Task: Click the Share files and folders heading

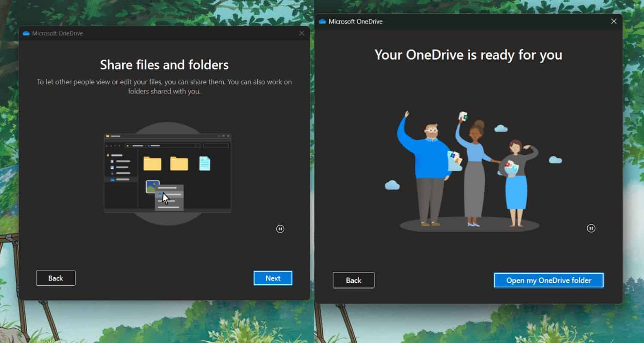Action: tap(164, 65)
